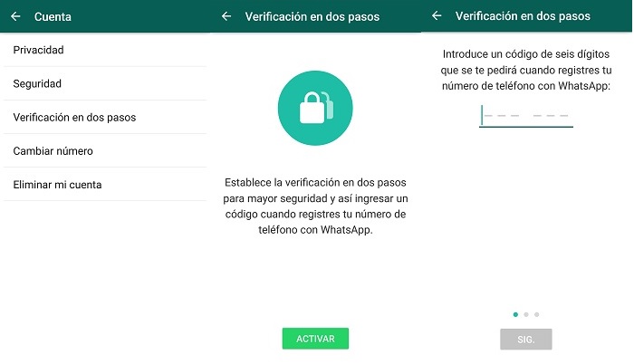Viewport: 634px width, 364px height.
Task: Tap the second page indicator dot
Action: click(x=526, y=314)
